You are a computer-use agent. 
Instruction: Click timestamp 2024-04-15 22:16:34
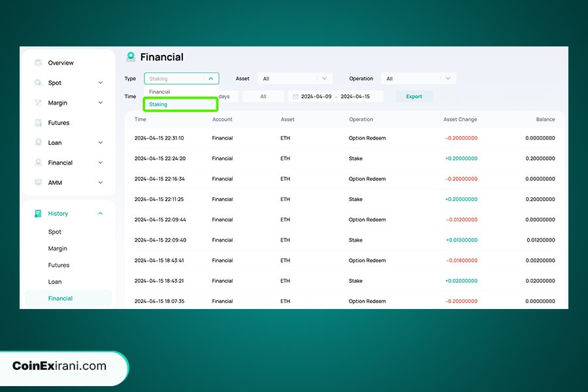pos(159,179)
